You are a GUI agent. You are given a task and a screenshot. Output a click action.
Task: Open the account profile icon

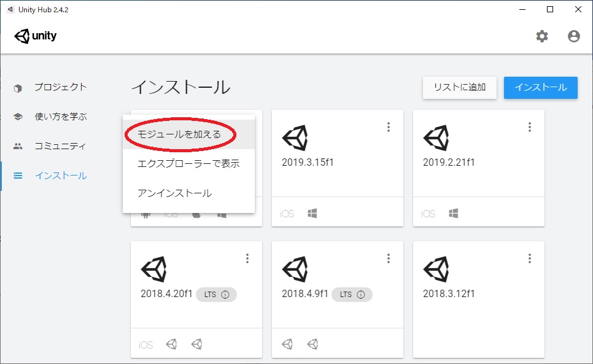click(574, 36)
